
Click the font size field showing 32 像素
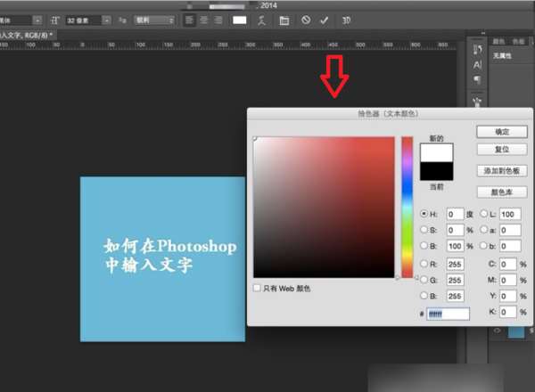(84, 20)
